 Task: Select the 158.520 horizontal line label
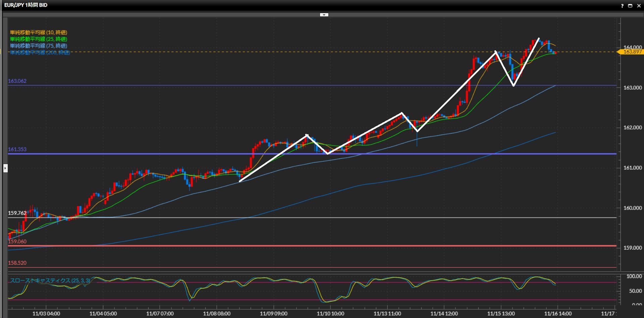tap(17, 263)
